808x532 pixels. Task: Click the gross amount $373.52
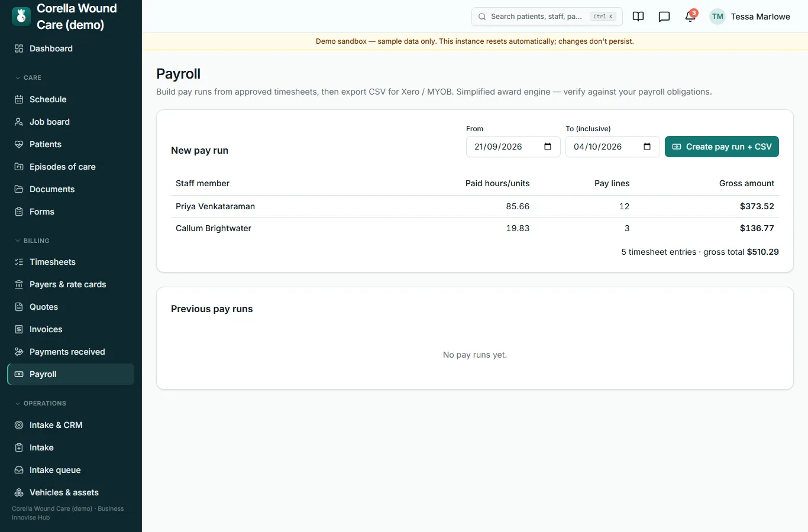[x=757, y=206]
